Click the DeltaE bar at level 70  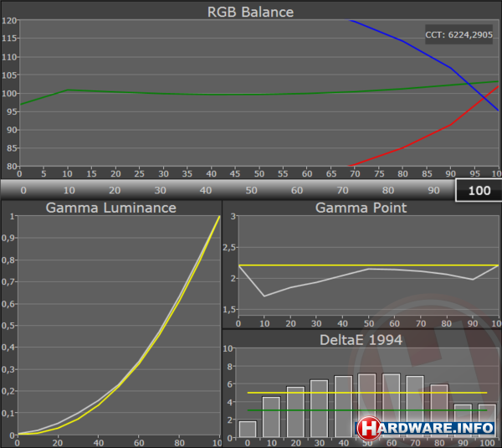[415, 406]
